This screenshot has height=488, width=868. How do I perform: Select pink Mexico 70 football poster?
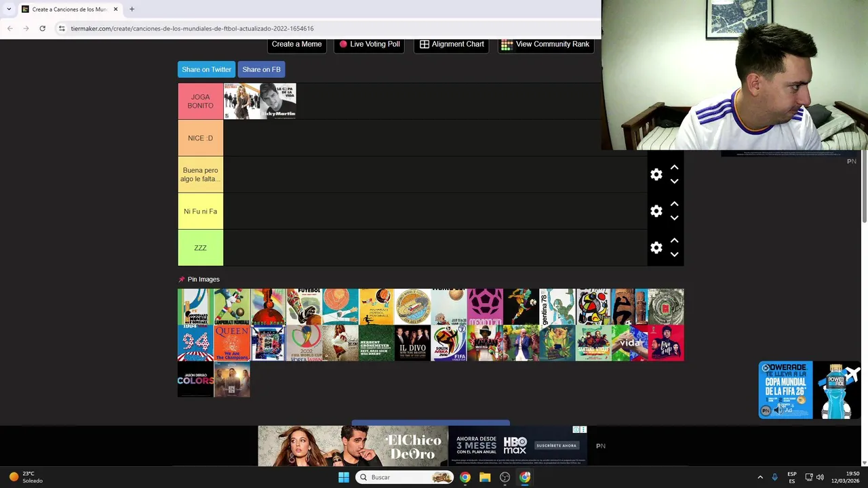[x=485, y=307]
